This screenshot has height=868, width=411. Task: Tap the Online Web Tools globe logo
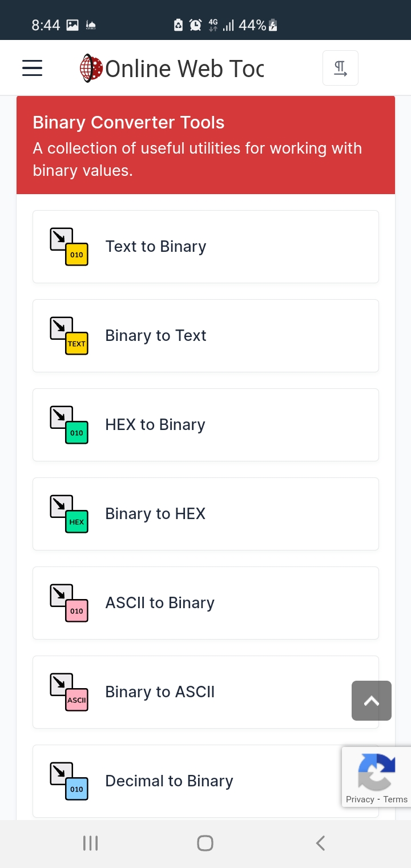click(91, 69)
